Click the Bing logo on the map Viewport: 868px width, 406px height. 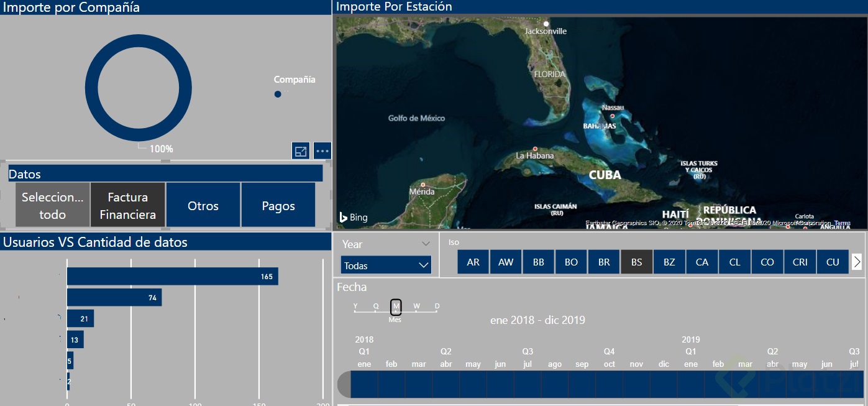[353, 217]
